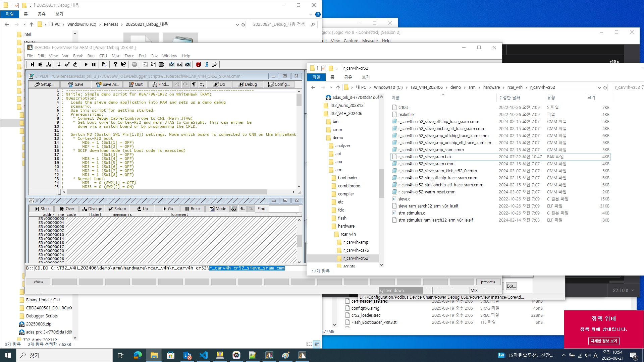The height and width of the screenshot is (362, 644).
Task: Open the r_carv4h-cr52 address bar dropdown
Action: pyautogui.click(x=599, y=87)
